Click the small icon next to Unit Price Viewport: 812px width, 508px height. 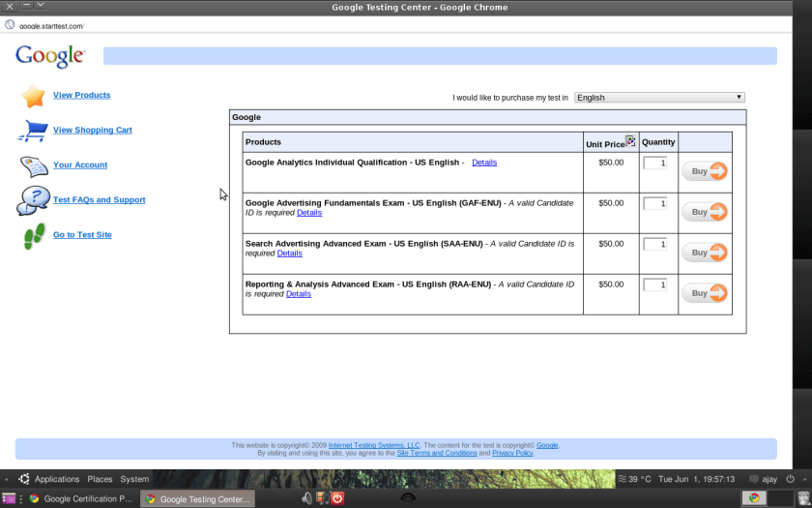point(630,141)
